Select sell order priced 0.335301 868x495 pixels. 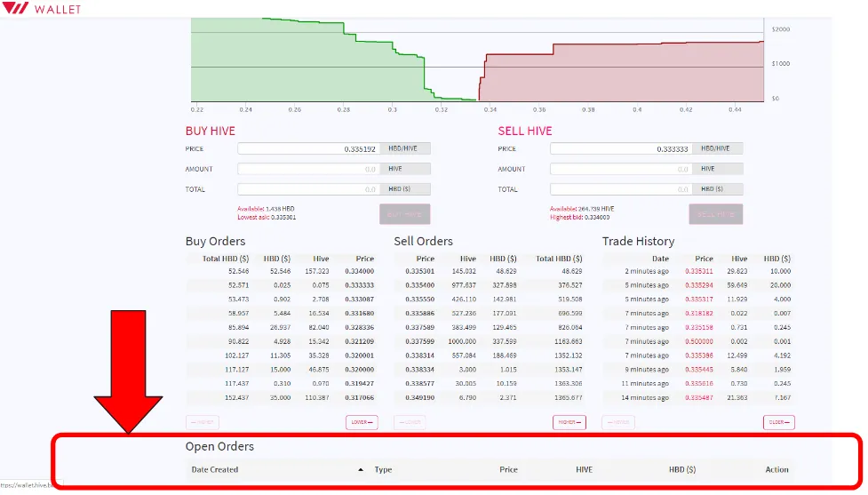(490, 271)
